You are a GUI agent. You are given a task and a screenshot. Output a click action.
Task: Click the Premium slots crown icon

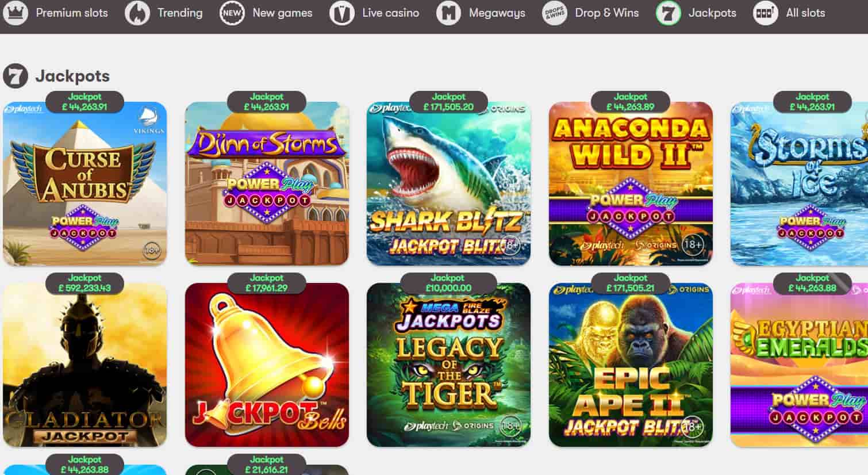click(16, 13)
